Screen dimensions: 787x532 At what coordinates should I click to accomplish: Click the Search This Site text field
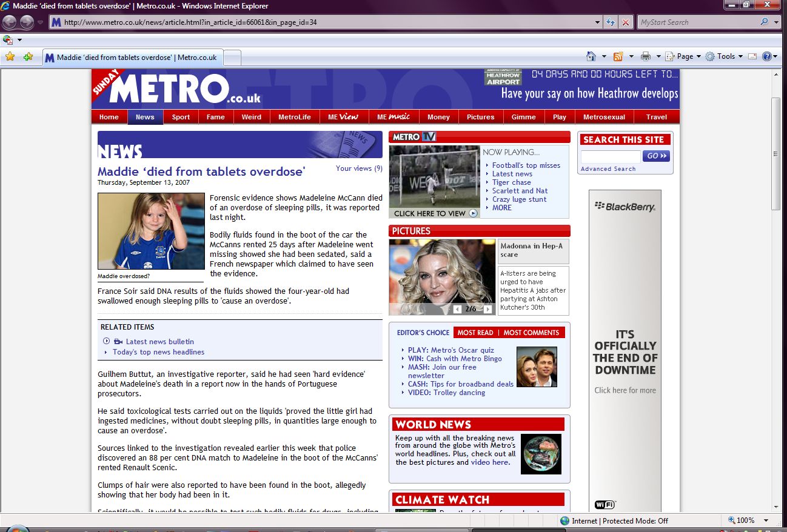[610, 156]
